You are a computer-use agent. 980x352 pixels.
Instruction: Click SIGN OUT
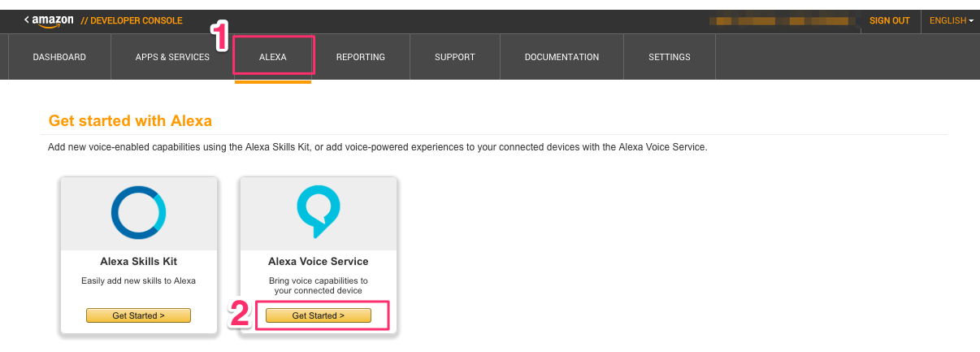point(890,21)
